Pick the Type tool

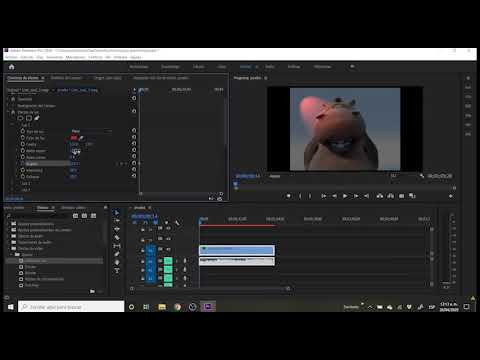(x=117, y=271)
